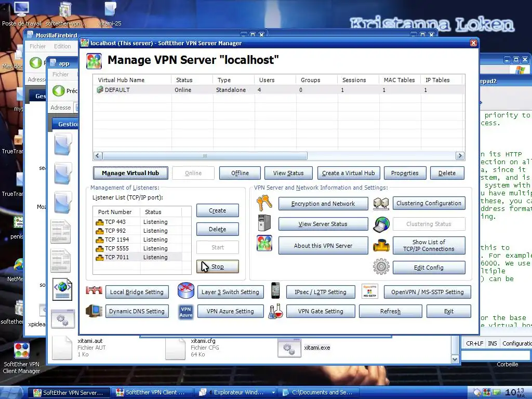
Task: Select the TCP 1194 listener row
Action: click(x=137, y=240)
